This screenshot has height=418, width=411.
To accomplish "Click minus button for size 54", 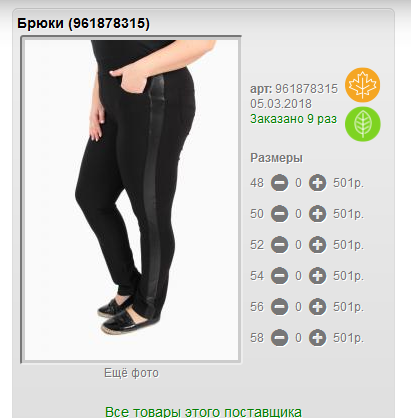I will click(x=279, y=276).
